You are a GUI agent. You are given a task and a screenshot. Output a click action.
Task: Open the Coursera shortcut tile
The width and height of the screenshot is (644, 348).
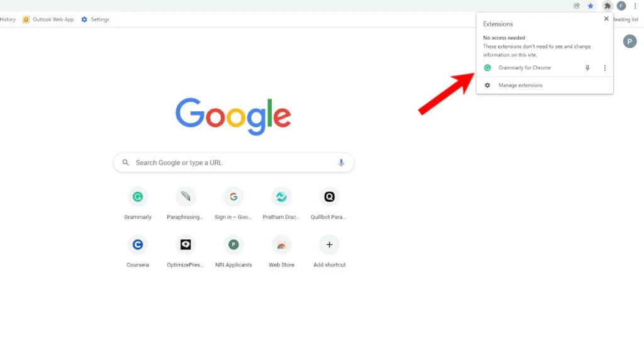click(x=138, y=252)
